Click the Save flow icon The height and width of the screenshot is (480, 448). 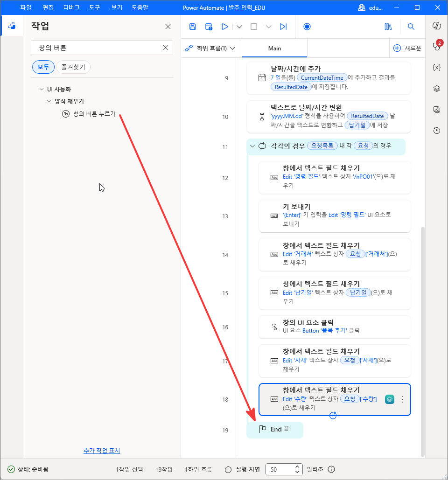click(x=193, y=27)
